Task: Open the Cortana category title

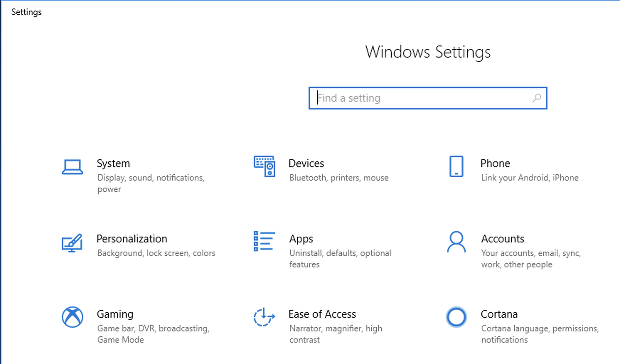Action: (x=499, y=314)
